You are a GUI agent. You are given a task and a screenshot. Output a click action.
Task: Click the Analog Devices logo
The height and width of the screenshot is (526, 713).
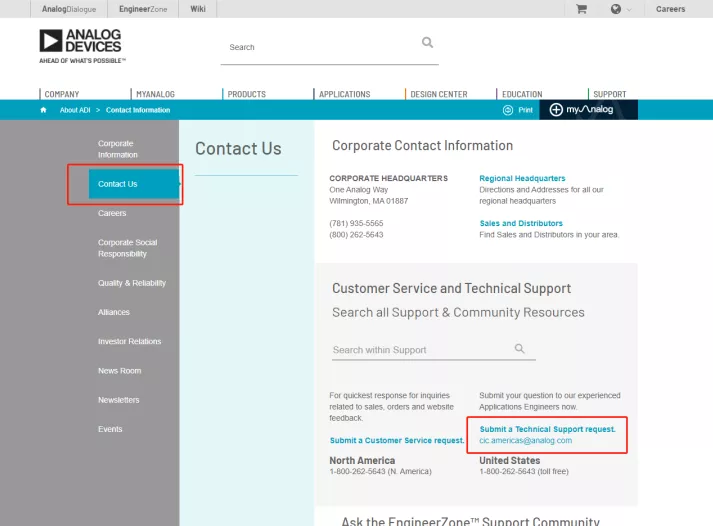82,46
